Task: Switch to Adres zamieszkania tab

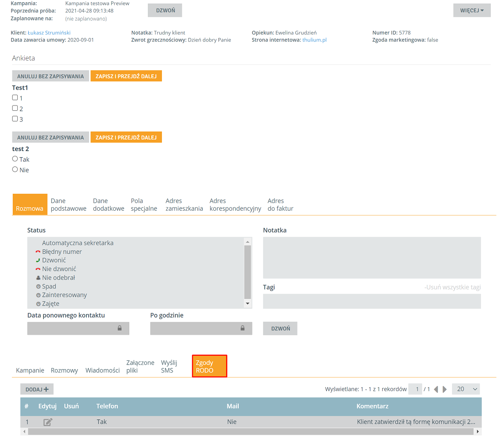Action: pyautogui.click(x=184, y=204)
